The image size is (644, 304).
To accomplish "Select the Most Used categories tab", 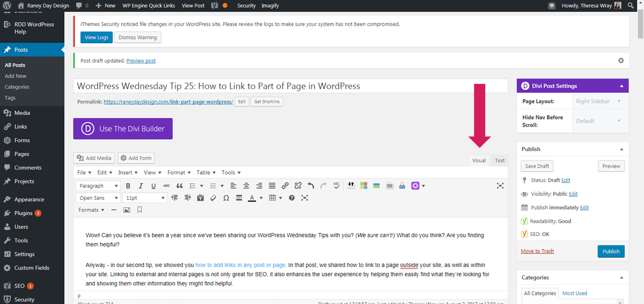I will click(574, 293).
